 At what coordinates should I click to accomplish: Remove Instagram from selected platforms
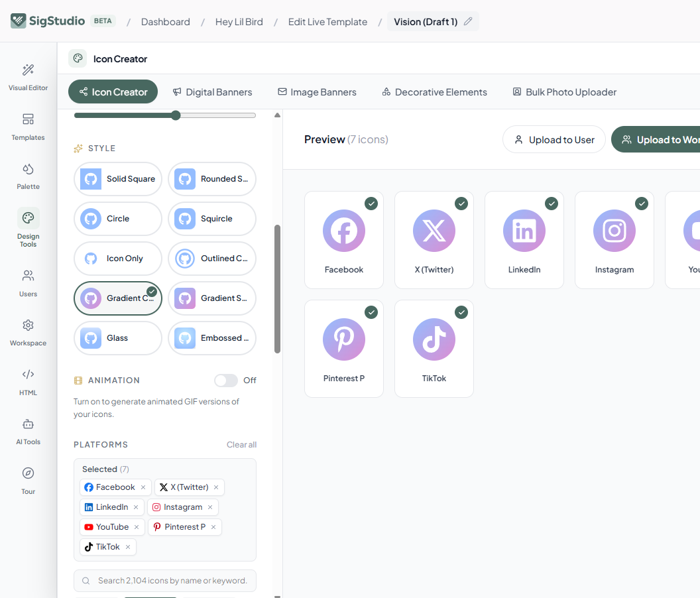210,507
